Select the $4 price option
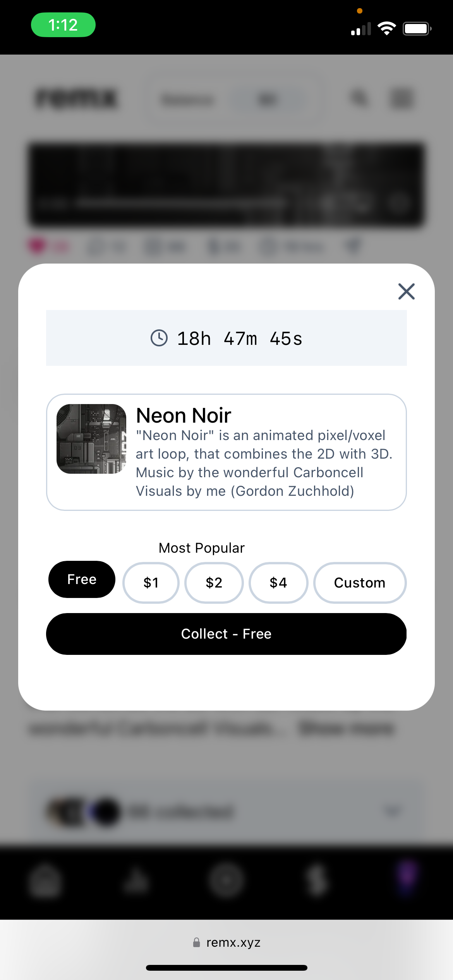This screenshot has height=980, width=453. coord(278,583)
